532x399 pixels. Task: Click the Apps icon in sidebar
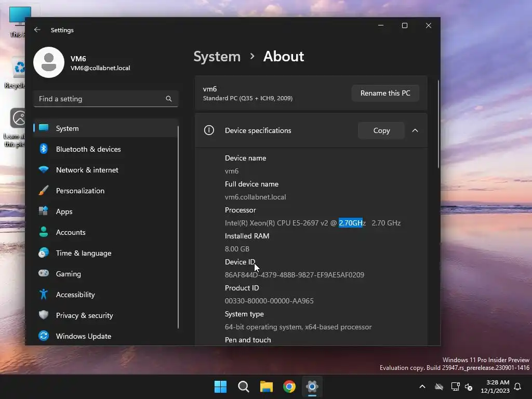tap(44, 211)
